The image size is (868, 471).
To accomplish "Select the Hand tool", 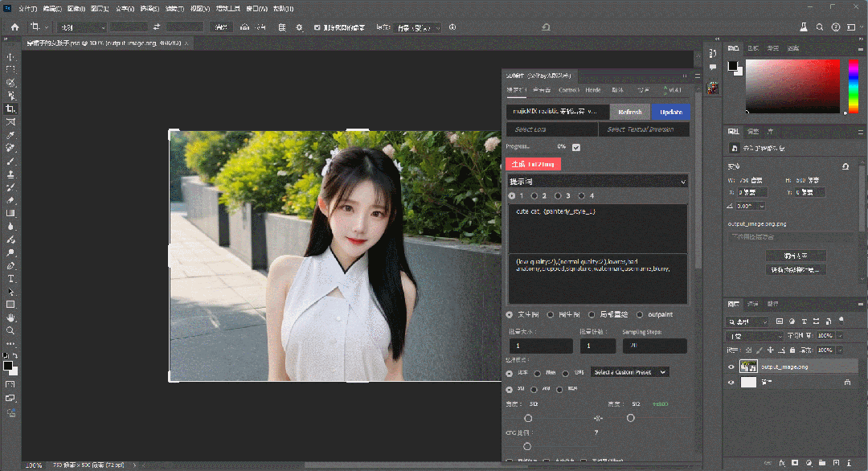I will [x=11, y=317].
